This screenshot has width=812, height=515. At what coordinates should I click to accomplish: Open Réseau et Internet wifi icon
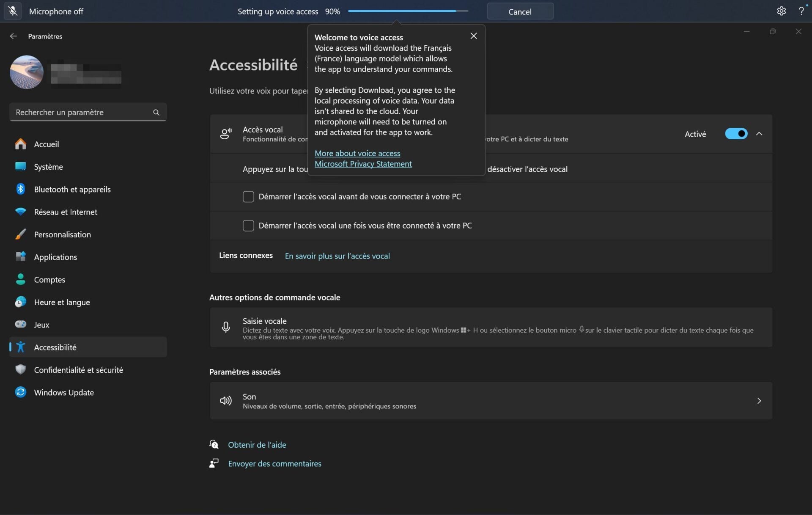tap(20, 212)
